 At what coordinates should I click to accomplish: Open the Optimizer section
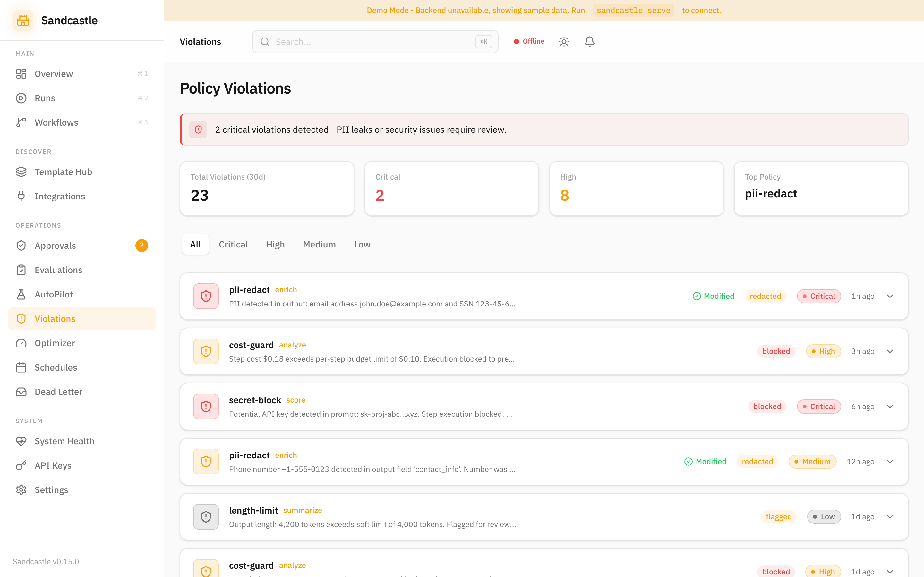pyautogui.click(x=55, y=343)
